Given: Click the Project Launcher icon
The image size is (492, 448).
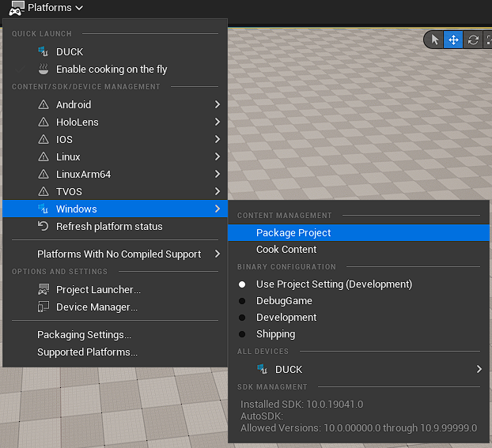Looking at the screenshot, I should pyautogui.click(x=44, y=289).
